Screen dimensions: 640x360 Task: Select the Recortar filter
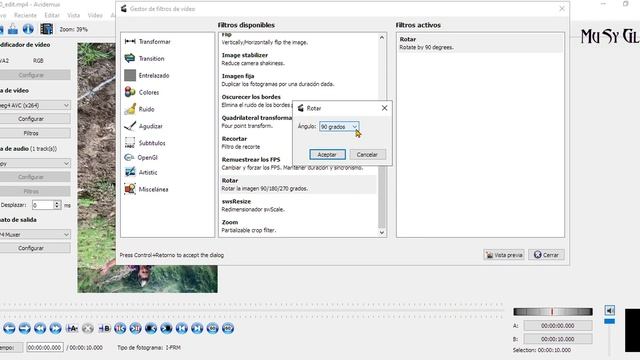[x=256, y=142]
